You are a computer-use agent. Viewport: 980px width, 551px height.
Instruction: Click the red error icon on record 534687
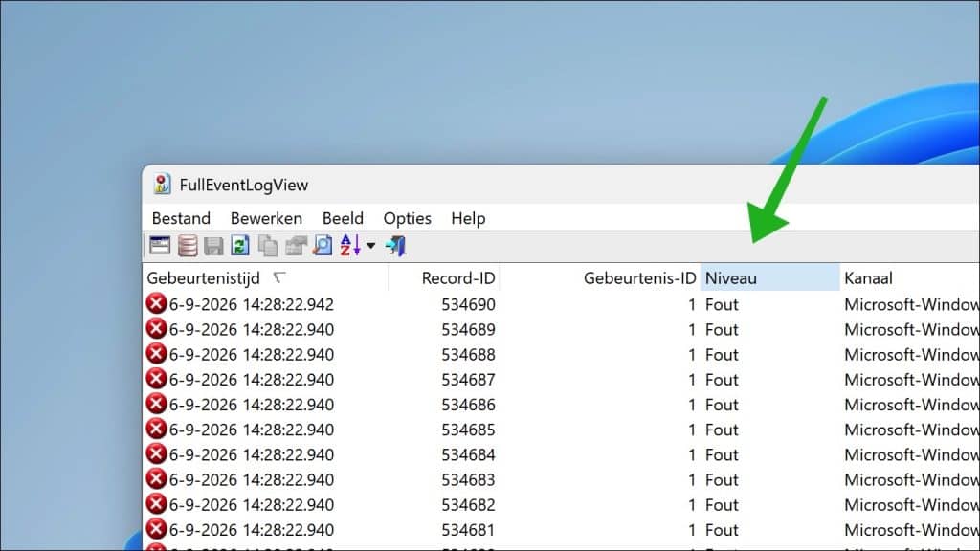pyautogui.click(x=156, y=379)
